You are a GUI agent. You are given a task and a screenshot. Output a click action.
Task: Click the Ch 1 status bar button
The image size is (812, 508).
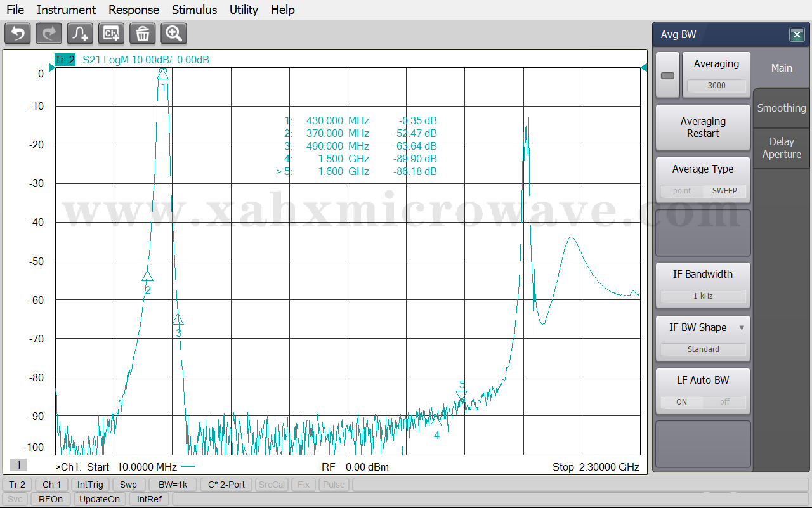pyautogui.click(x=51, y=485)
